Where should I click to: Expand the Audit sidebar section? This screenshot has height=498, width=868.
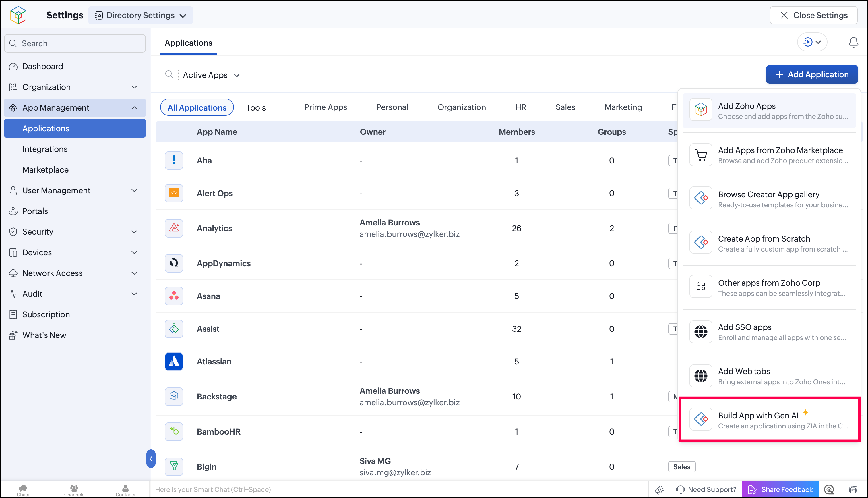pyautogui.click(x=75, y=294)
